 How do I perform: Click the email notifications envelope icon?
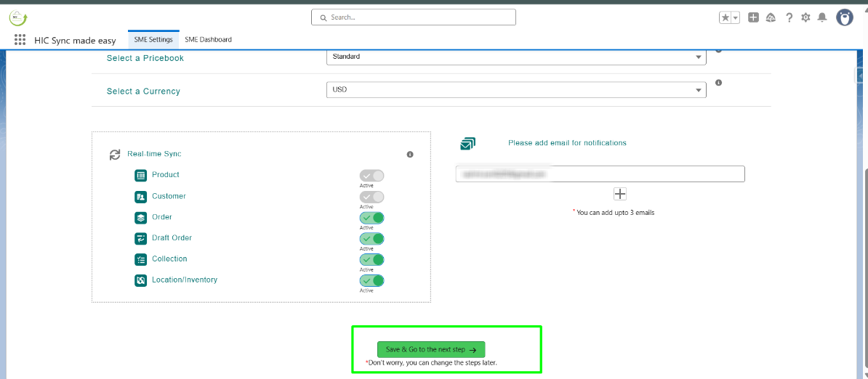point(467,144)
